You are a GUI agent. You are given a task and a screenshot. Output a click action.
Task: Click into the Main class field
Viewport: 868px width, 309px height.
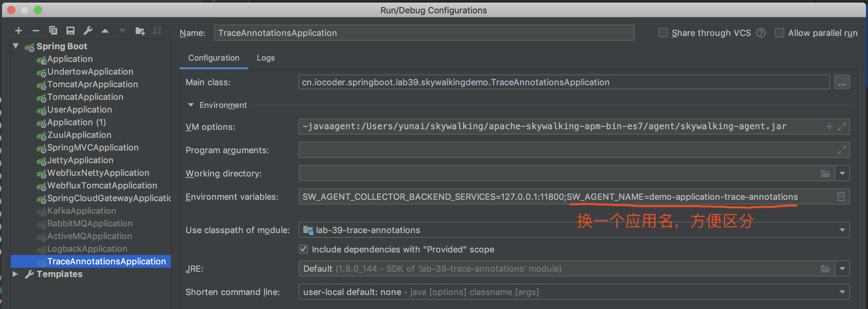click(564, 82)
